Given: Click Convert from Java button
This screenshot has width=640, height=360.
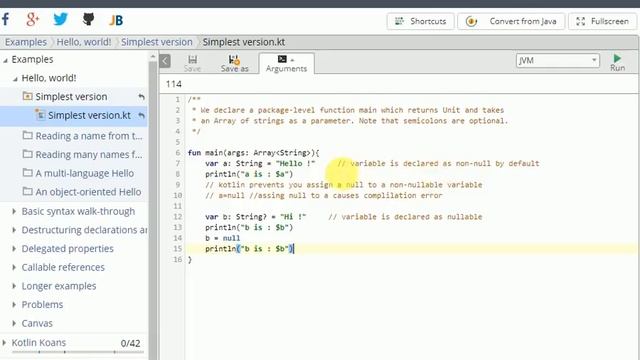Looking at the screenshot, I should tap(511, 21).
